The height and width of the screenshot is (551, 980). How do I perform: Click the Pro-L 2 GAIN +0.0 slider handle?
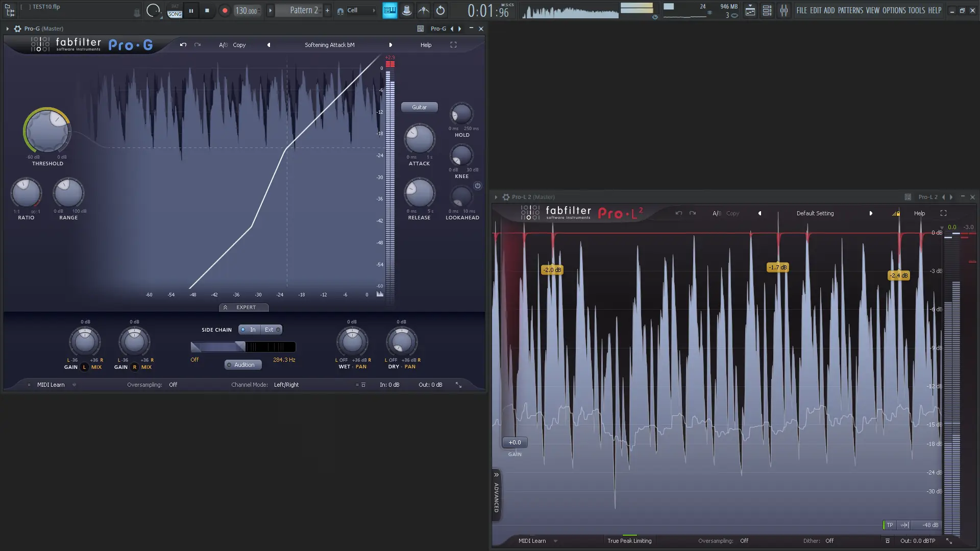pyautogui.click(x=514, y=442)
